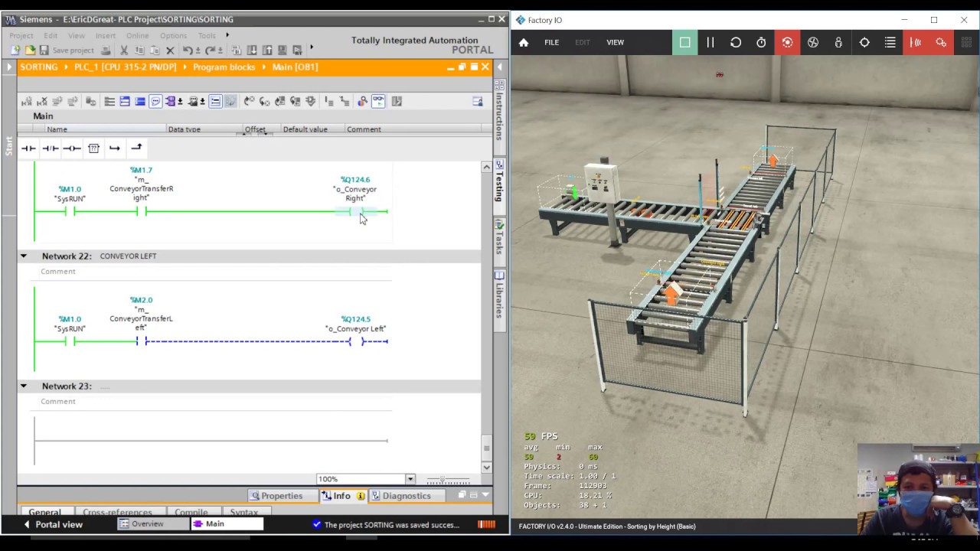Select the Main editor button

(x=227, y=524)
